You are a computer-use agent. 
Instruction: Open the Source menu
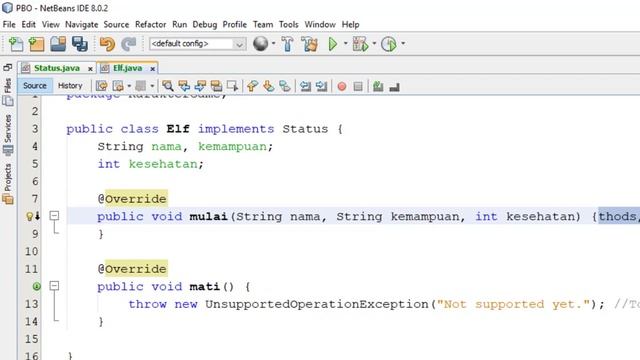tap(116, 24)
